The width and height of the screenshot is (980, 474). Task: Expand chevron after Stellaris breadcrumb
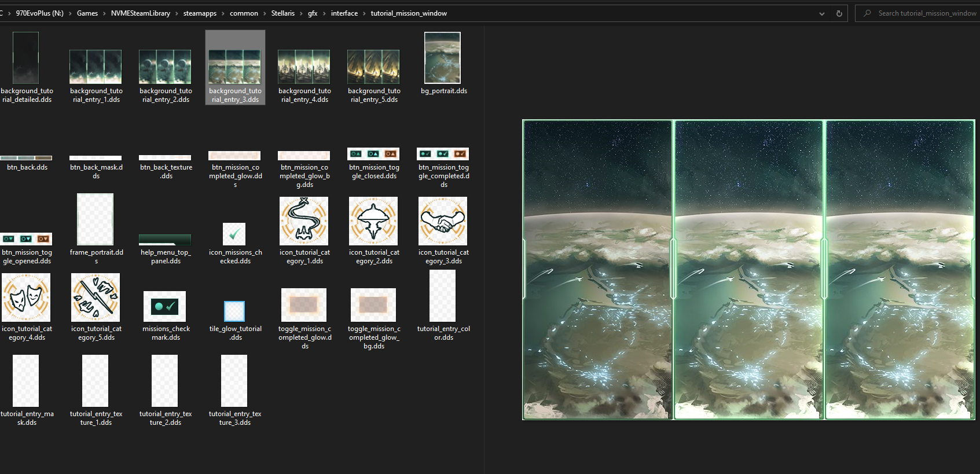(x=302, y=13)
